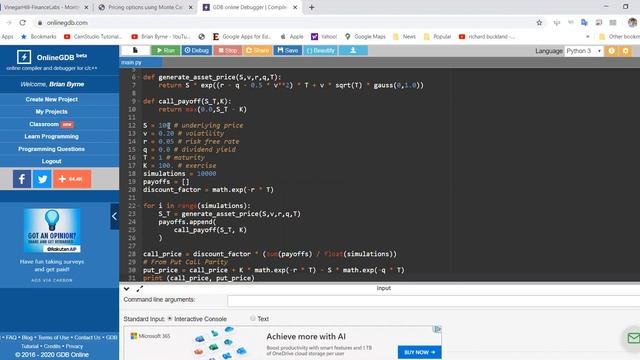
Task: Click the Brian Byrne welcome username
Action: [67, 84]
